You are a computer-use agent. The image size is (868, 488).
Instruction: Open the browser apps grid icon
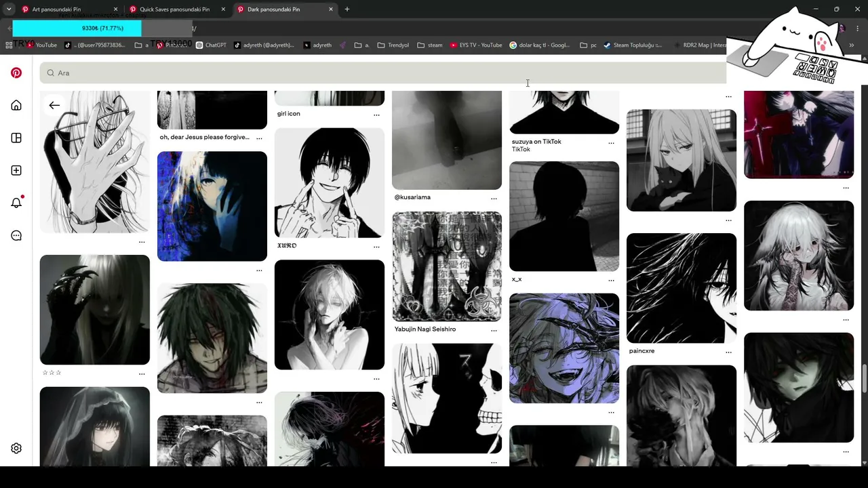(x=9, y=45)
